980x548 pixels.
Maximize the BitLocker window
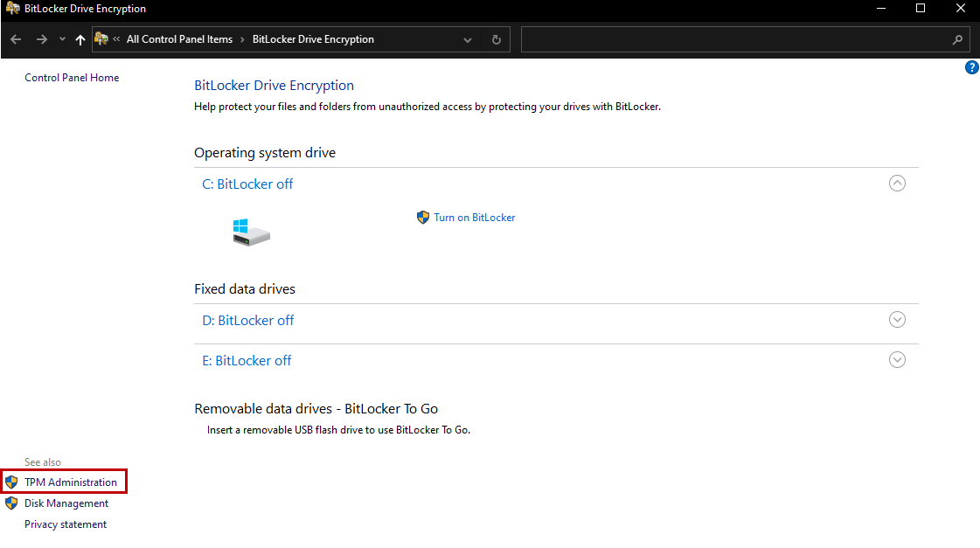click(x=920, y=9)
